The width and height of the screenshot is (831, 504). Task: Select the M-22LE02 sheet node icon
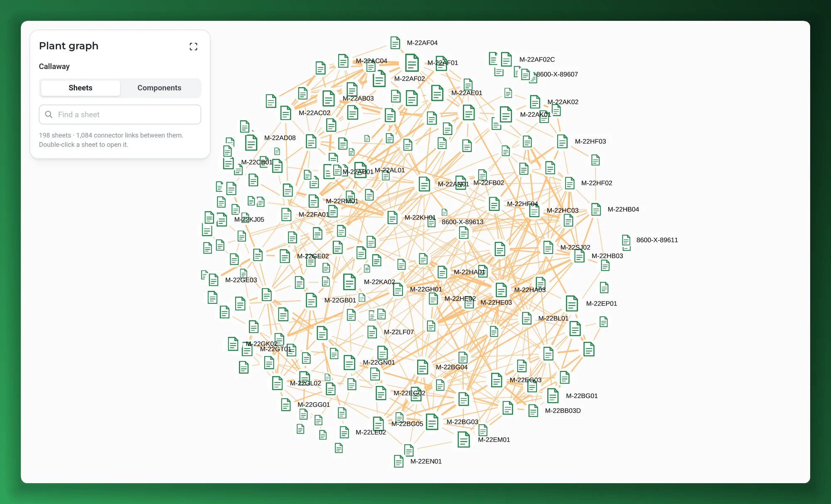344,432
